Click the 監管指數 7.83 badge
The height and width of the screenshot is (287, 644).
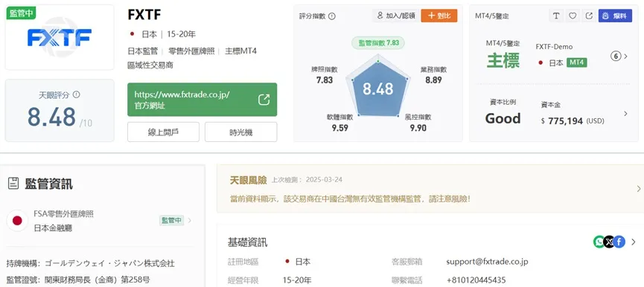(x=378, y=43)
